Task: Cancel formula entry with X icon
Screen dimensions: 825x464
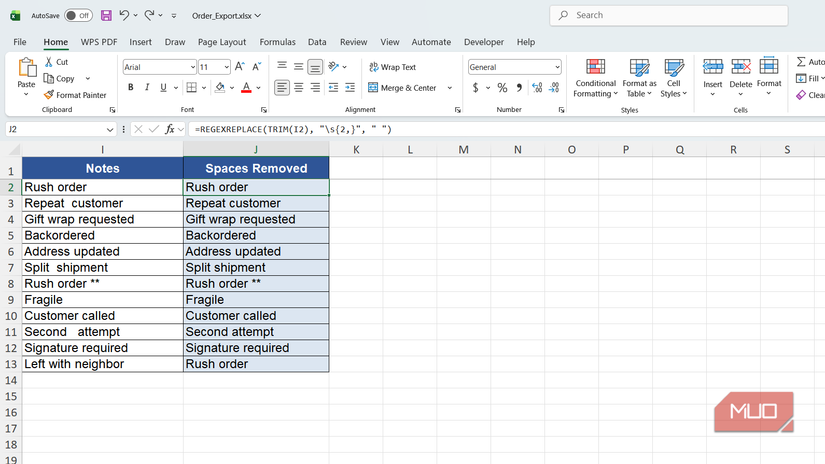Action: click(x=138, y=129)
